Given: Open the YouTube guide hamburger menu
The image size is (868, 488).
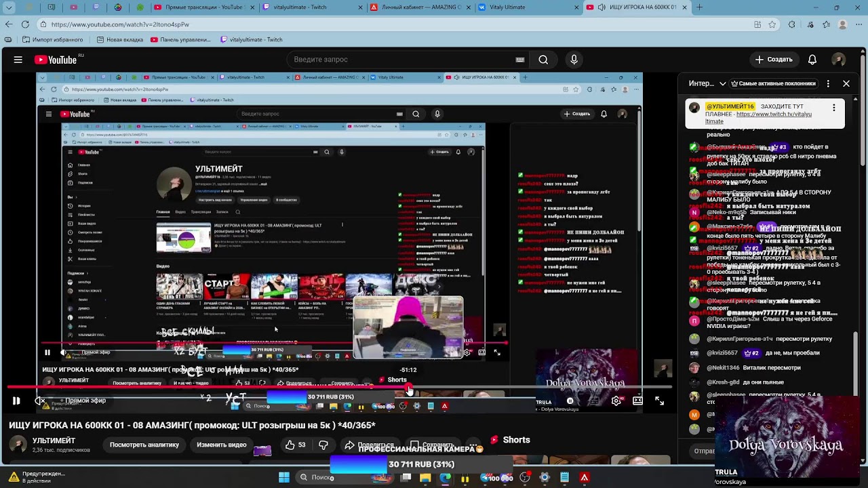Looking at the screenshot, I should (18, 60).
